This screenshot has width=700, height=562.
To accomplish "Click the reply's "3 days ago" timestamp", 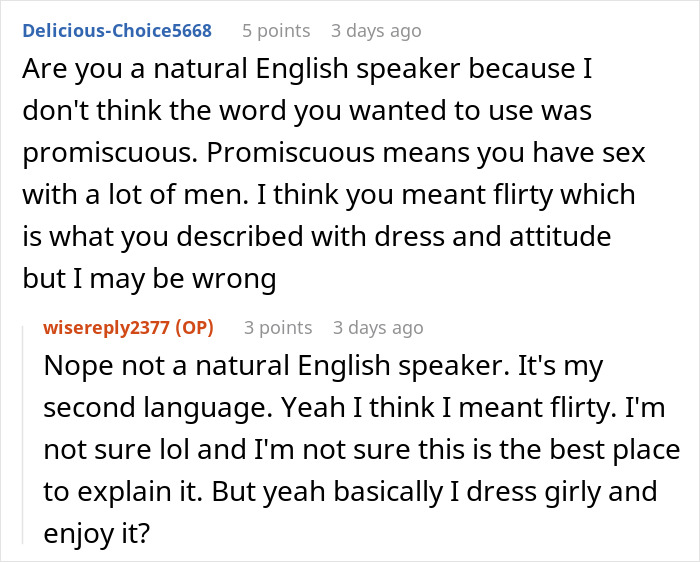I will 378,327.
